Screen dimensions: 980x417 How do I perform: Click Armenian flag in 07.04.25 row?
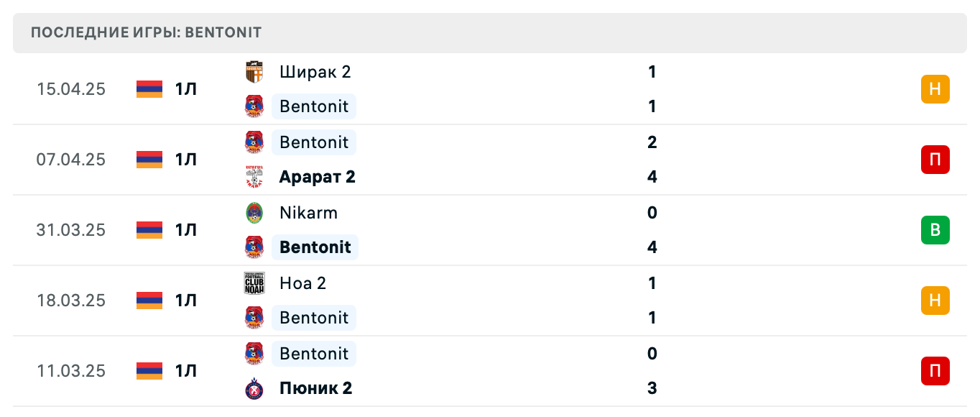pyautogui.click(x=149, y=160)
